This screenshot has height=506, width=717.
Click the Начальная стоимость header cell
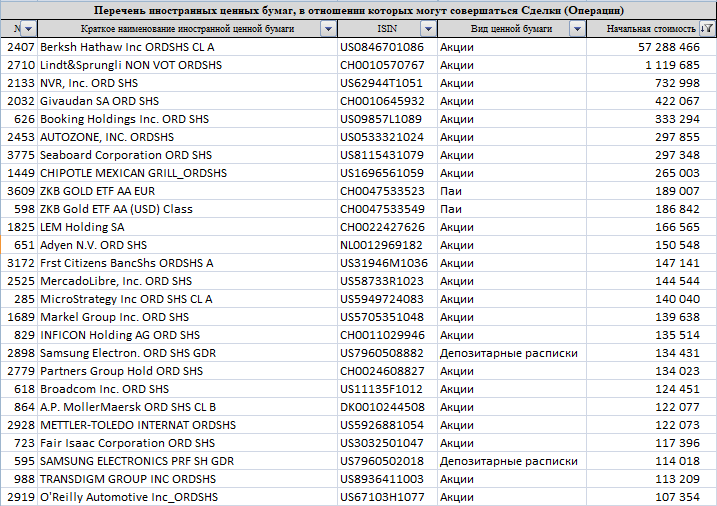pyautogui.click(x=651, y=29)
